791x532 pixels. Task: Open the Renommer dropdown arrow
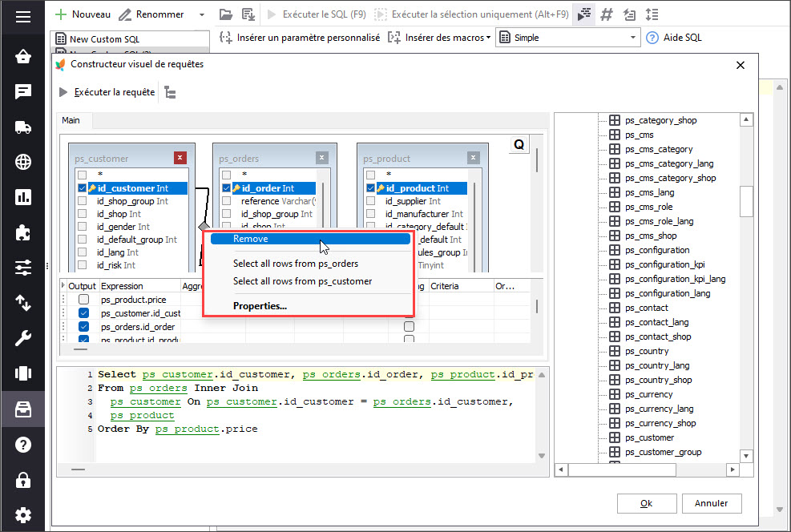(202, 14)
